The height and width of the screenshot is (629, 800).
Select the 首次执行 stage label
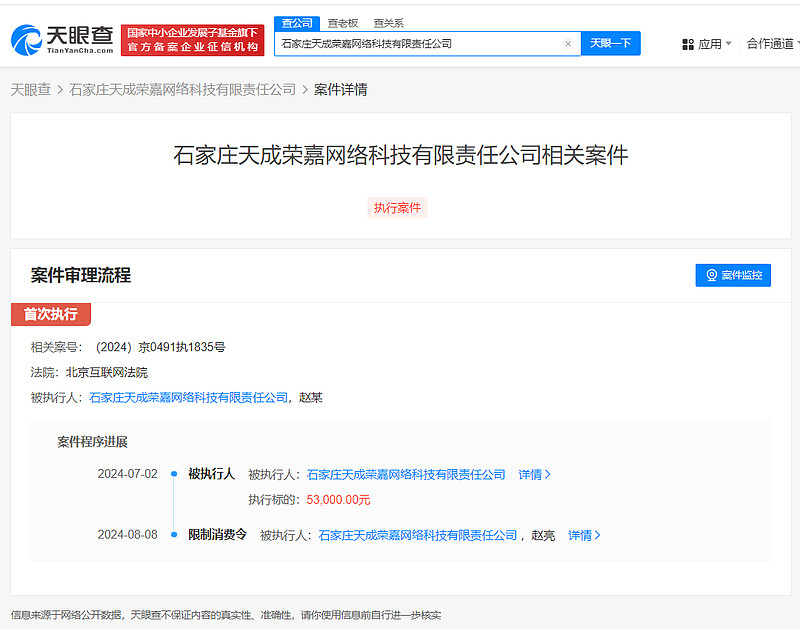51,314
